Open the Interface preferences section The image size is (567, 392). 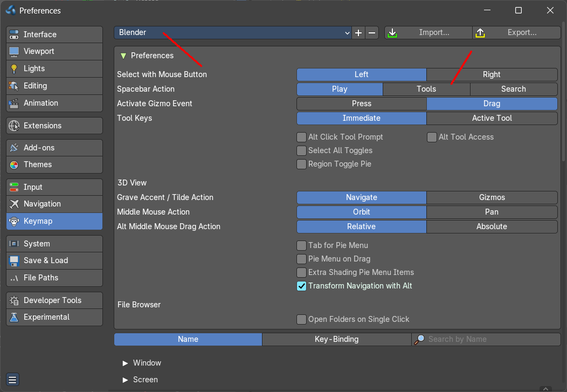tap(54, 35)
